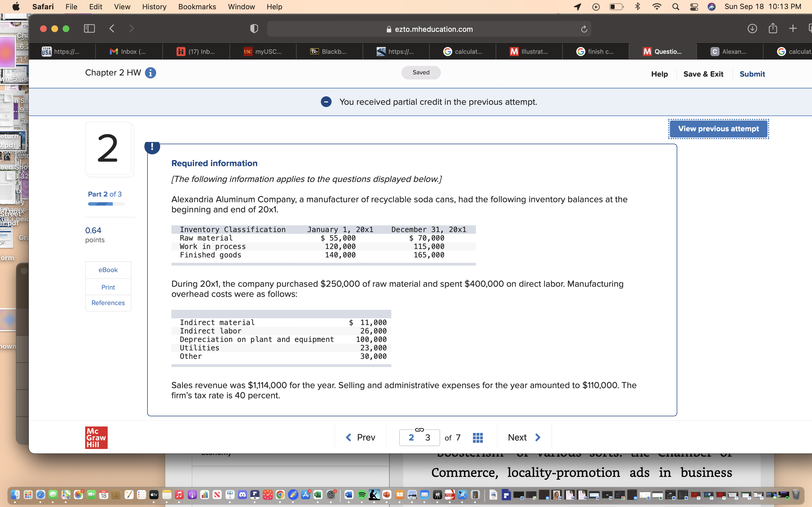Click the Submit button
The height and width of the screenshot is (507, 812).
[x=752, y=74]
